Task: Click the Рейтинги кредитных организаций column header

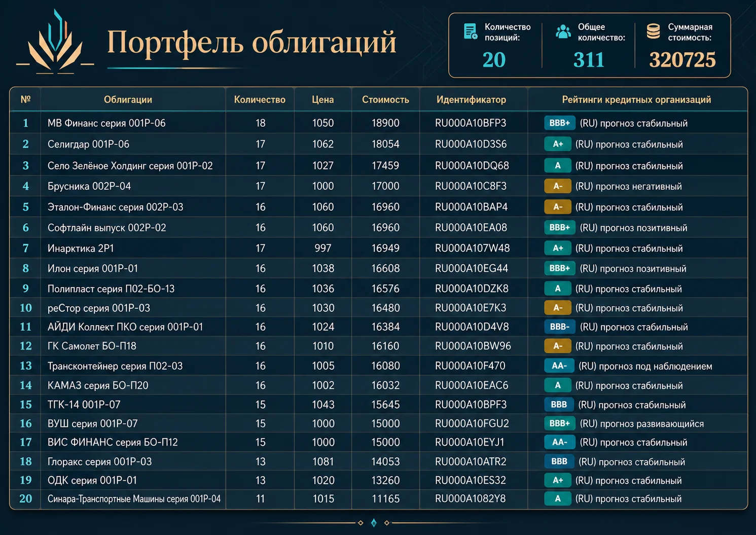Action: pyautogui.click(x=636, y=99)
